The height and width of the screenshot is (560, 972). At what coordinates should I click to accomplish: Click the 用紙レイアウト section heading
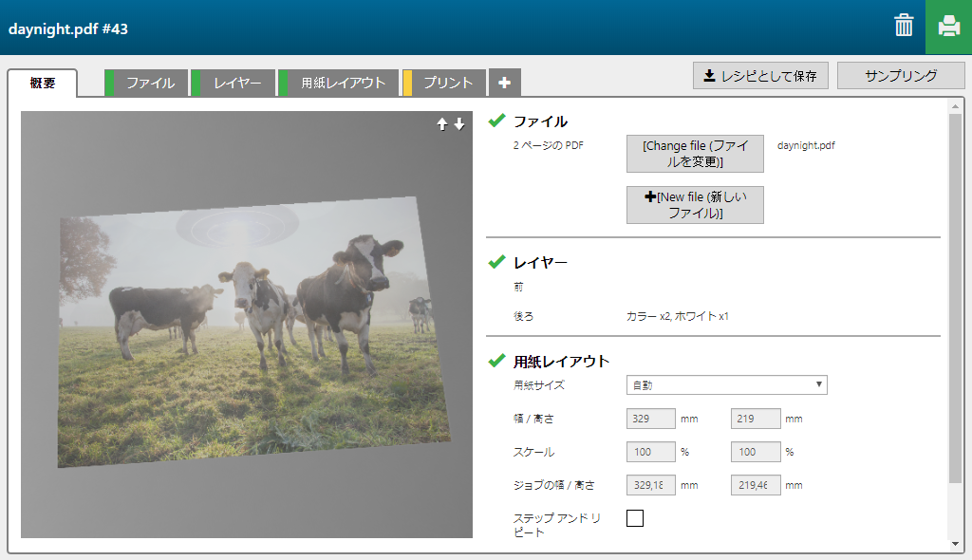tap(561, 362)
